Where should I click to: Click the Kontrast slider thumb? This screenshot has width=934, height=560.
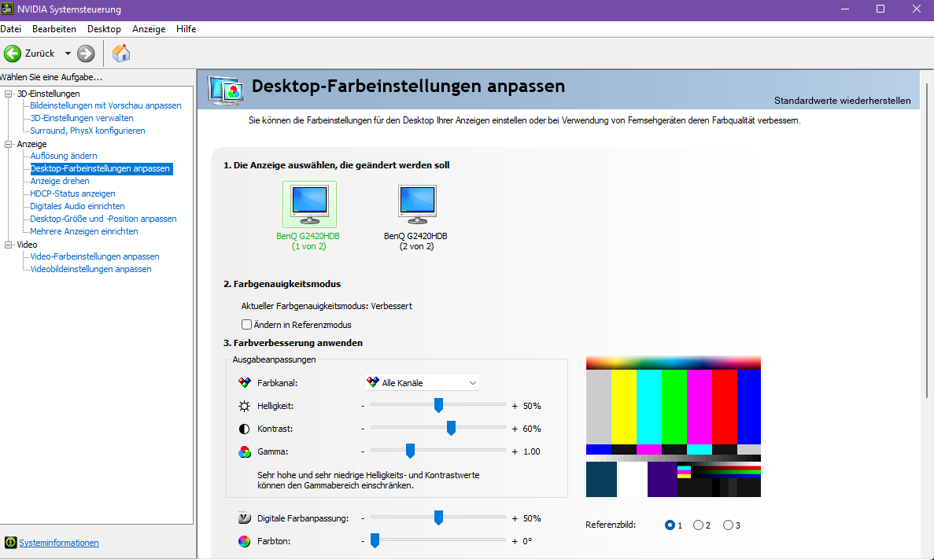(x=451, y=428)
